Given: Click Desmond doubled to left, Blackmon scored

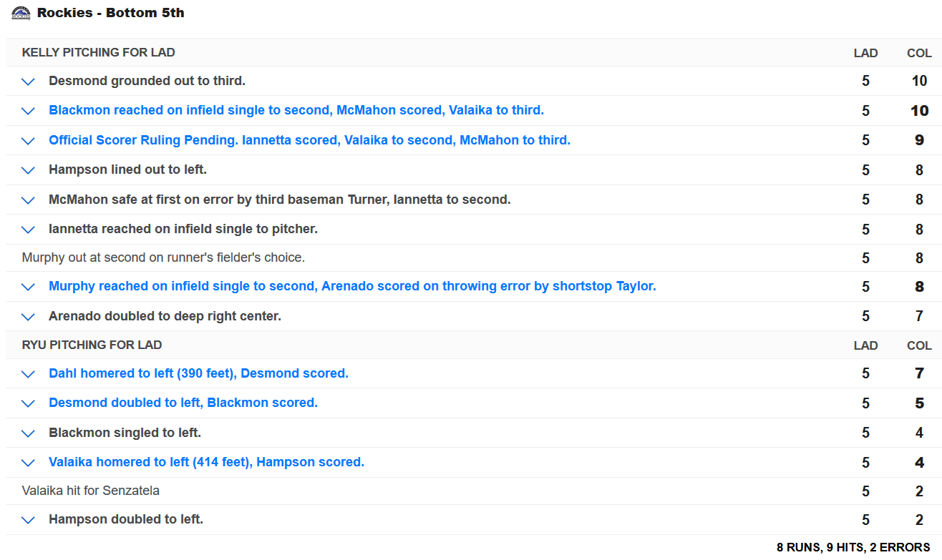Looking at the screenshot, I should click(x=183, y=403).
